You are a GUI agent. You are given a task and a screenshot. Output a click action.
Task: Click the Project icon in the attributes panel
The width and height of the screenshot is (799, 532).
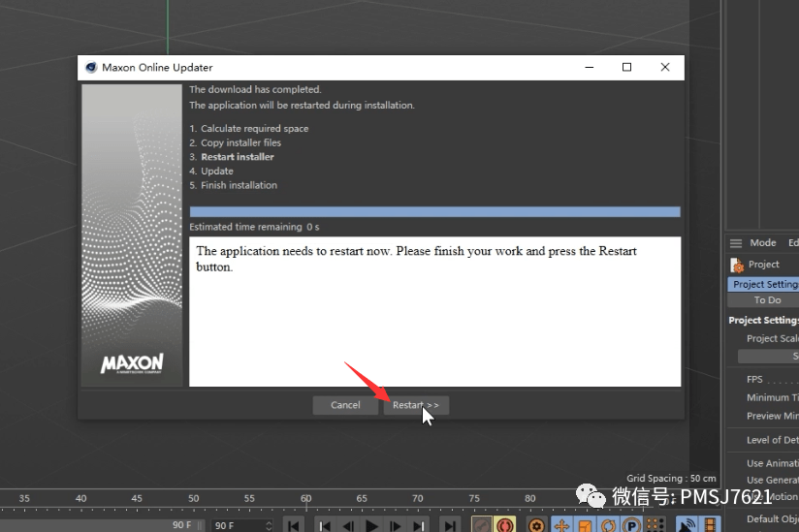coord(737,265)
